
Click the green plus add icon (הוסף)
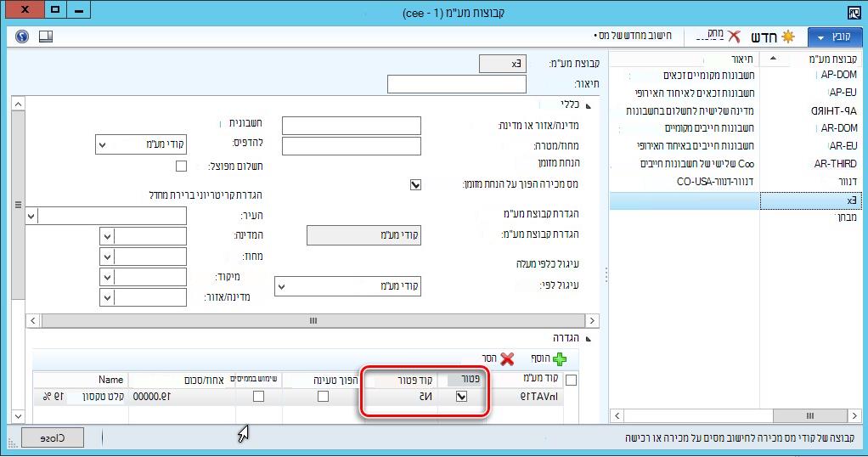coord(559,359)
